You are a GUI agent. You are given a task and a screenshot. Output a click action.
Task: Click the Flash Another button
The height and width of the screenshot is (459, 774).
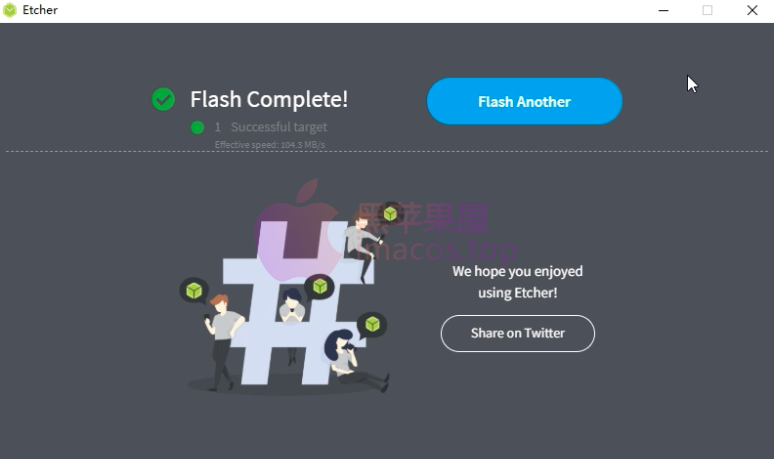tap(524, 101)
